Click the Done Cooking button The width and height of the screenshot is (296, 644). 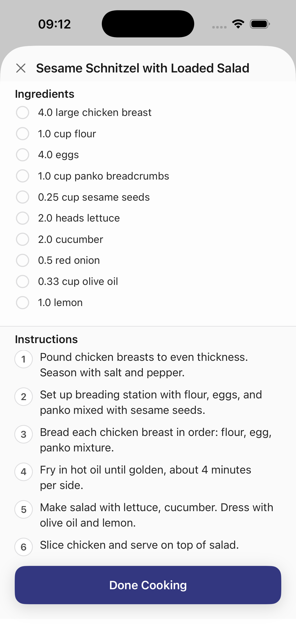pos(148,585)
